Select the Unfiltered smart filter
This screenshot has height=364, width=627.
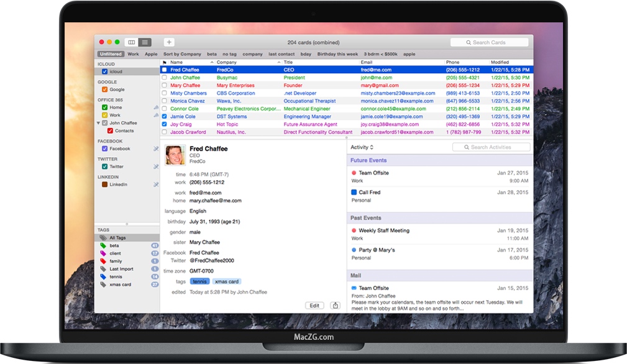tap(111, 54)
